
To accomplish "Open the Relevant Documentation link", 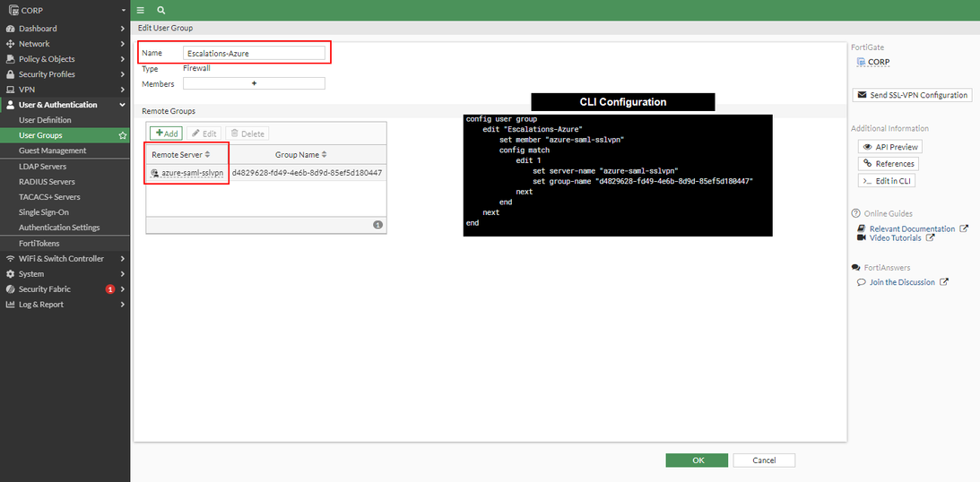I will pyautogui.click(x=912, y=229).
